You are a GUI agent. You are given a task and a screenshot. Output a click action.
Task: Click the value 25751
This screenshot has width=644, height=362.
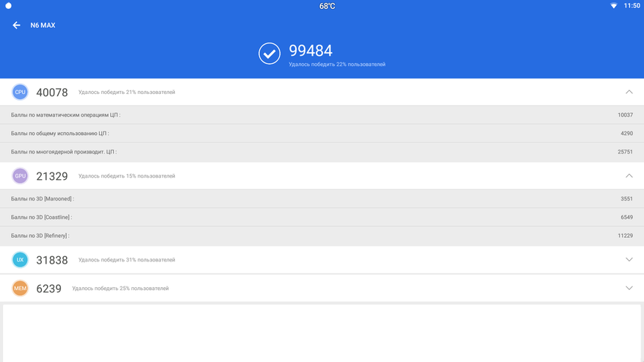coord(625,152)
